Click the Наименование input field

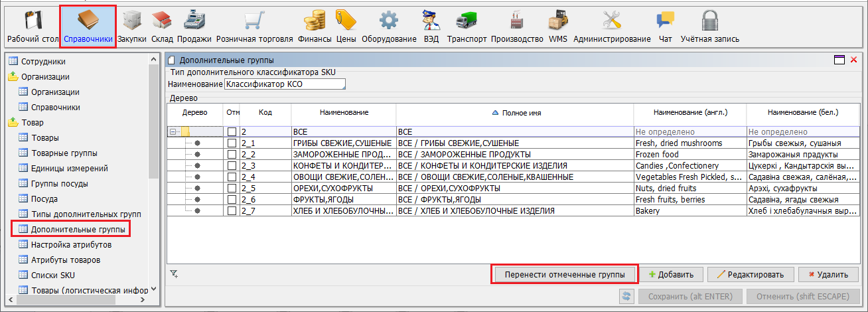(x=285, y=84)
